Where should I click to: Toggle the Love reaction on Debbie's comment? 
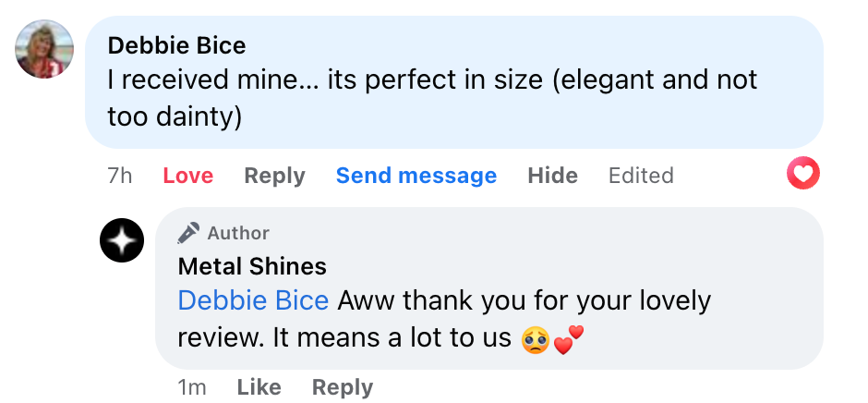(187, 176)
